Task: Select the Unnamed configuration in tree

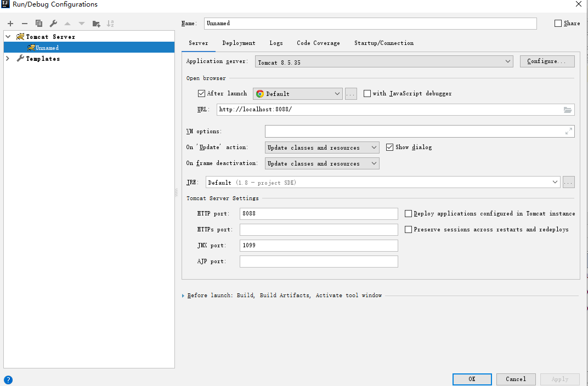Action: 89,48
